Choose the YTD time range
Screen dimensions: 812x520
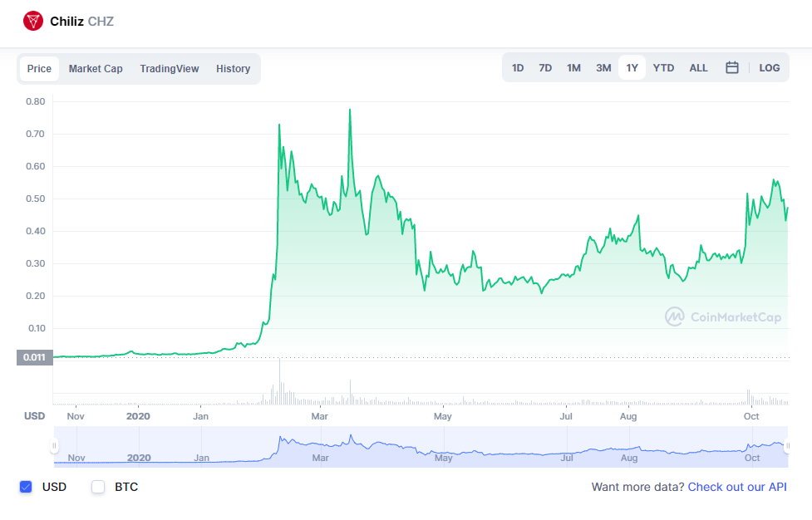(x=663, y=68)
